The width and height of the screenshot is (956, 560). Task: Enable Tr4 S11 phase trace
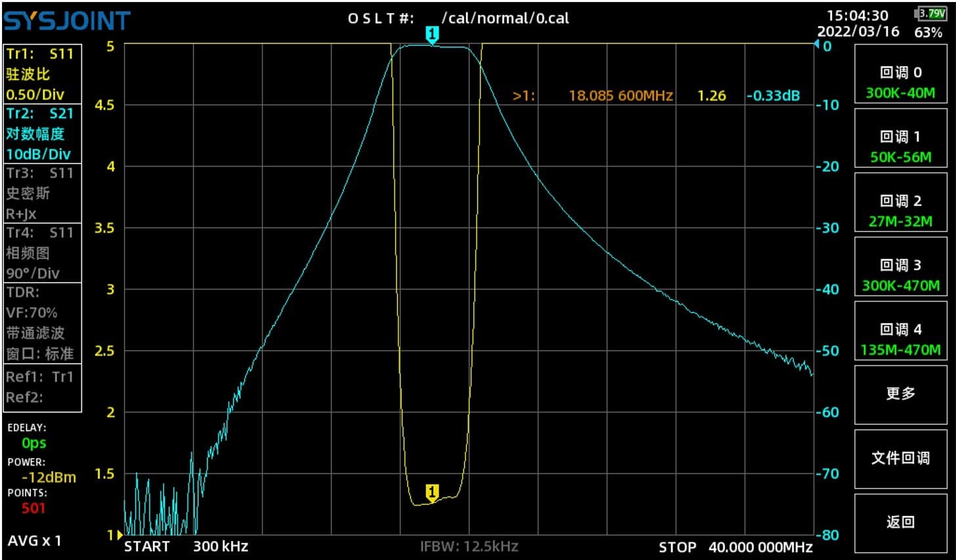(42, 252)
